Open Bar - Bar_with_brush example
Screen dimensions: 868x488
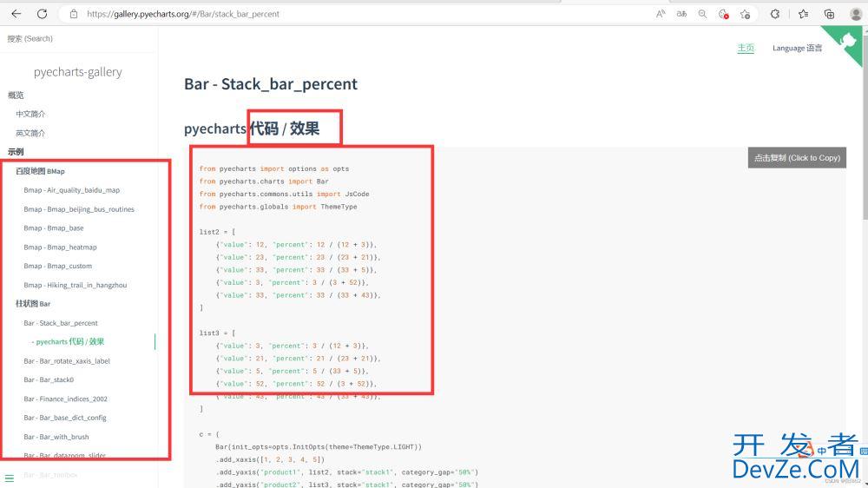click(x=56, y=437)
